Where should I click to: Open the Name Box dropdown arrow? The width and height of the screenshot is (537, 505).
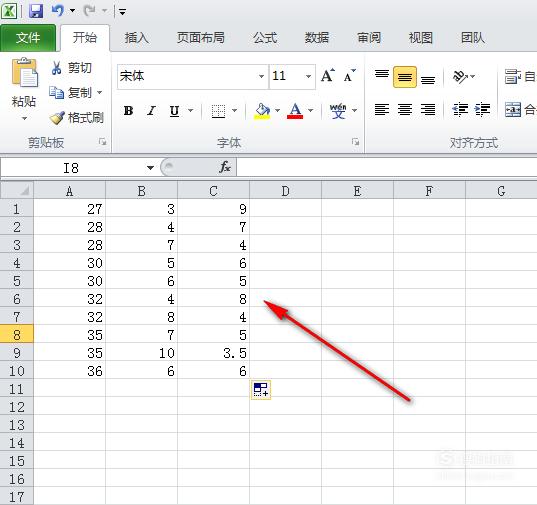pos(150,168)
